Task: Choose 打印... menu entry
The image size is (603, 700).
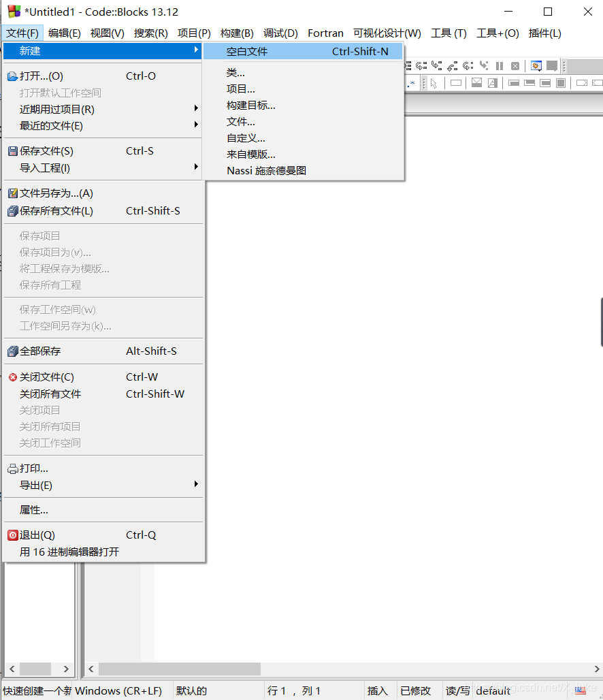Action: [103, 468]
